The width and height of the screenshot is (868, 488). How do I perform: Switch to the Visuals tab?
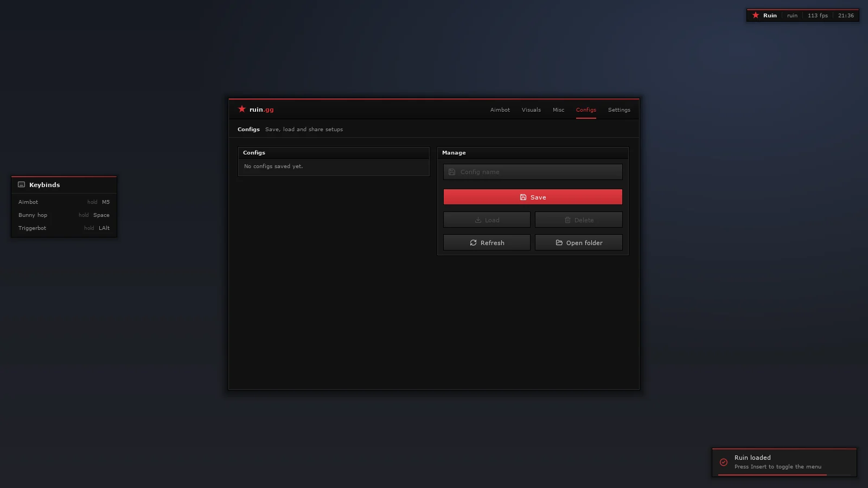[531, 110]
